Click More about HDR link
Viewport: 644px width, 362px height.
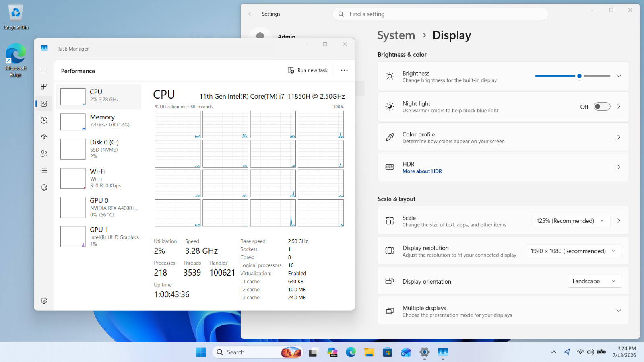422,171
